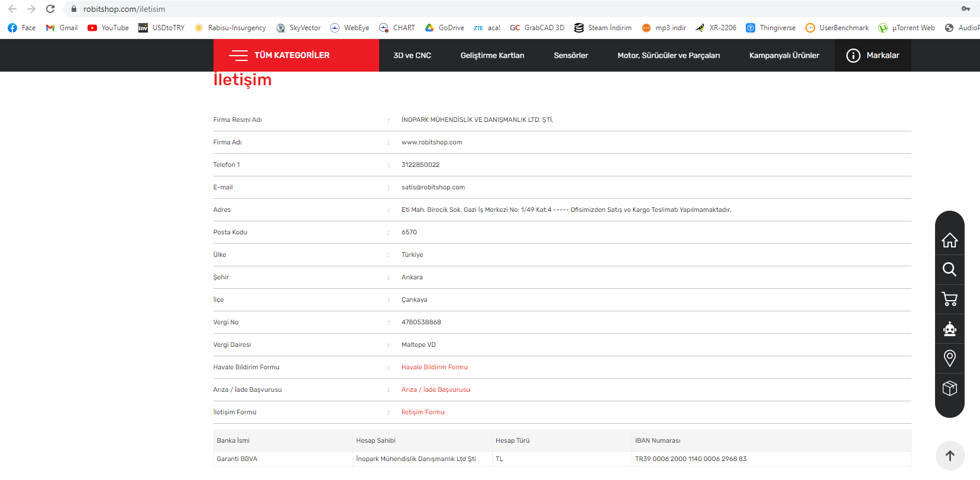Viewport: 980px width, 480px height.
Task: Go to Kampanyalı Ürünler
Action: click(x=784, y=56)
